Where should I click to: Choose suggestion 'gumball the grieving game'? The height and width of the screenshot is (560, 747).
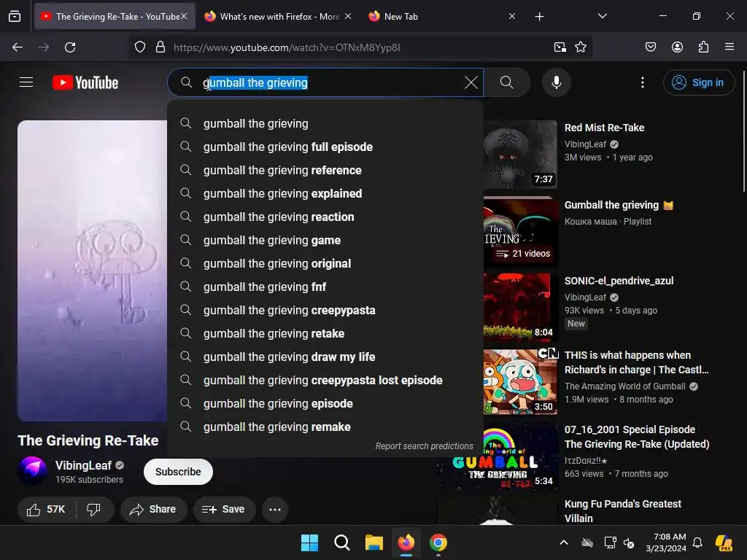[325, 240]
